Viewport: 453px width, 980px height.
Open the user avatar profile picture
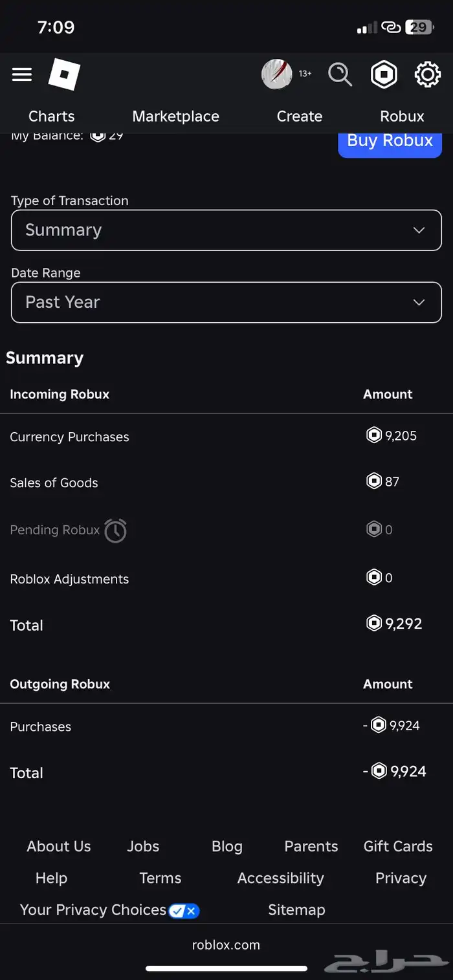(276, 74)
